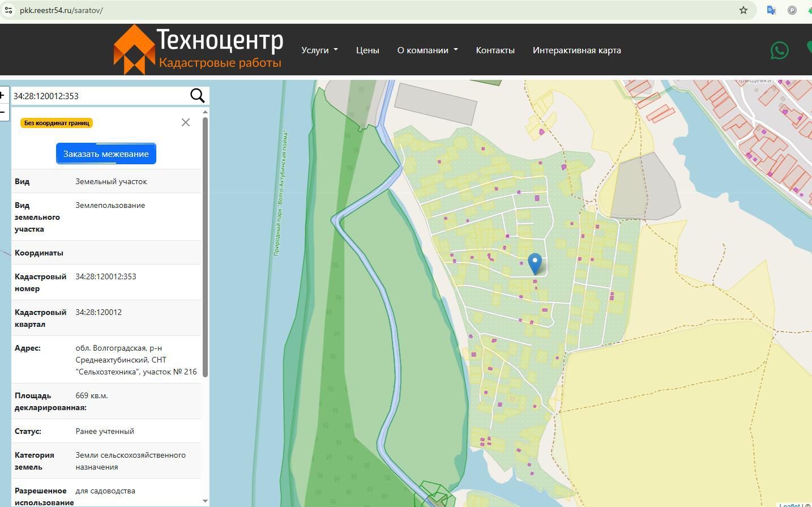Click the info panel vertical scrollbar
This screenshot has width=812, height=507.
click(205, 246)
